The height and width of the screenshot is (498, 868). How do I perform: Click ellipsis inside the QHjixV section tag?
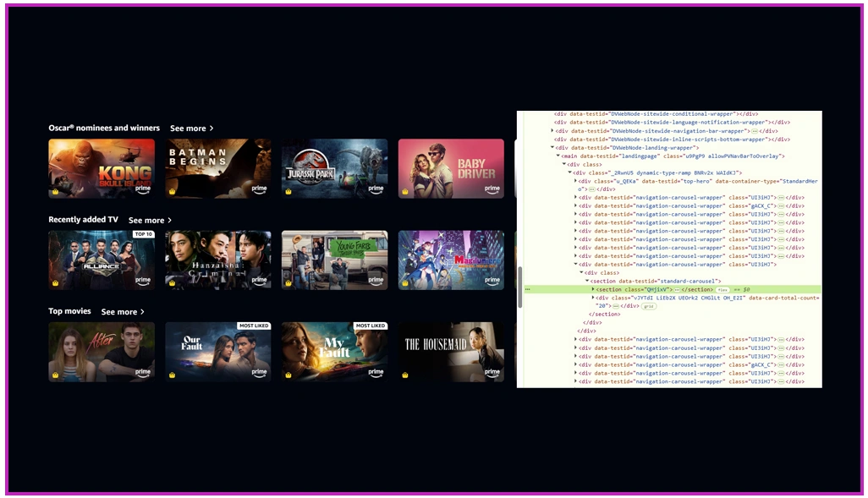[x=677, y=289]
